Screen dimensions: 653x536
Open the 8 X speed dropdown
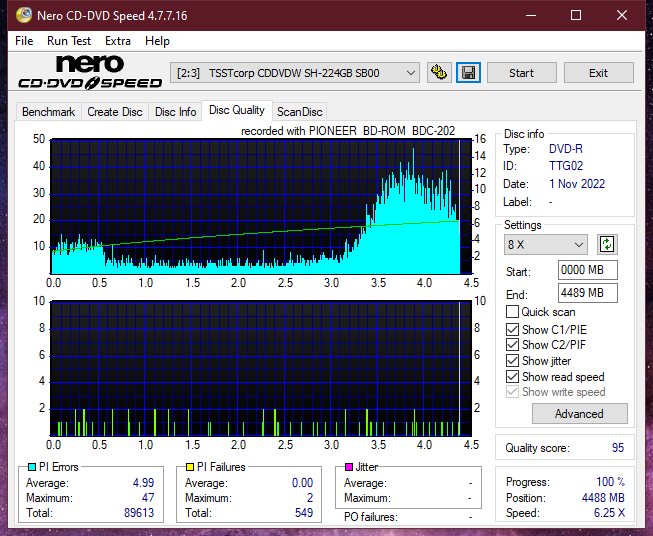click(545, 244)
